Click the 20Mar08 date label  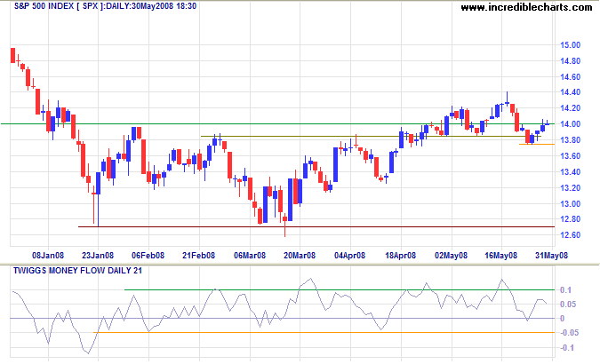tap(300, 256)
